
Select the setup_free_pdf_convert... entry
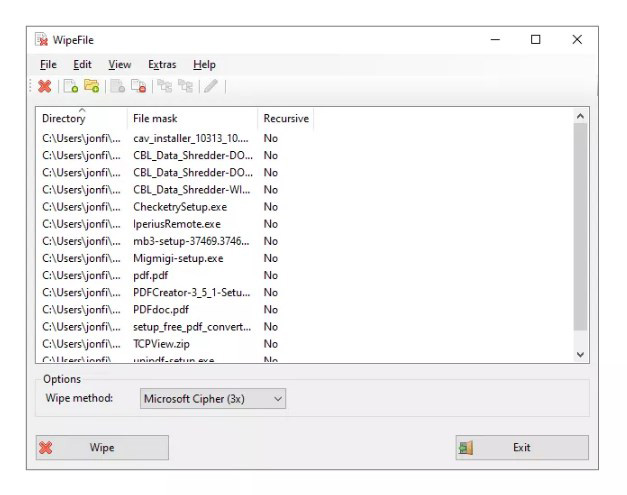192,327
